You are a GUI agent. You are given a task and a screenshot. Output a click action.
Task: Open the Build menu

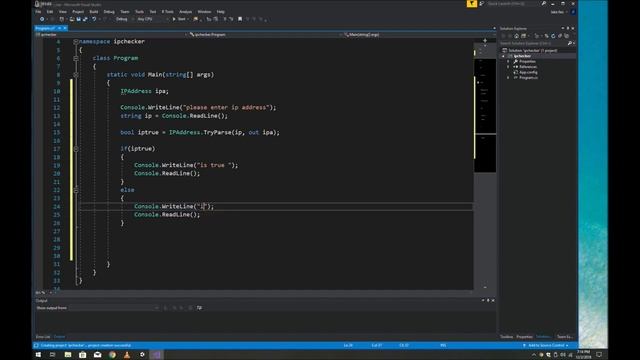click(94, 12)
